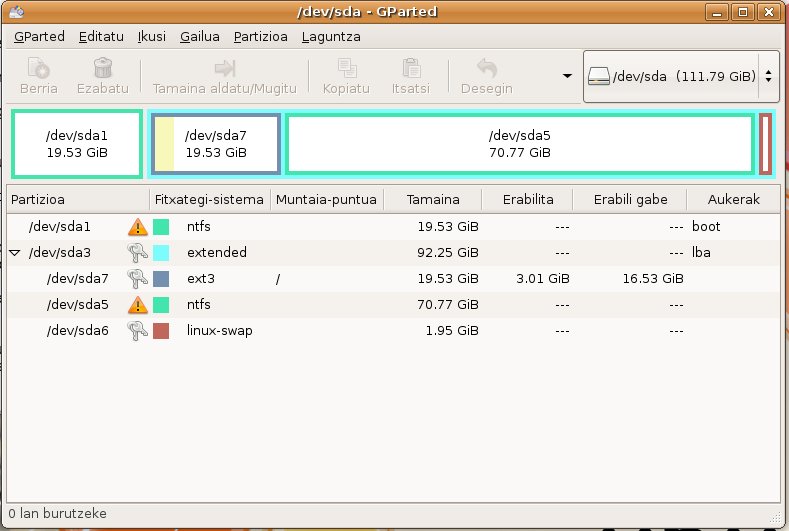Viewport: 789px width, 531px height.
Task: Click the lba flag text
Action: point(701,253)
